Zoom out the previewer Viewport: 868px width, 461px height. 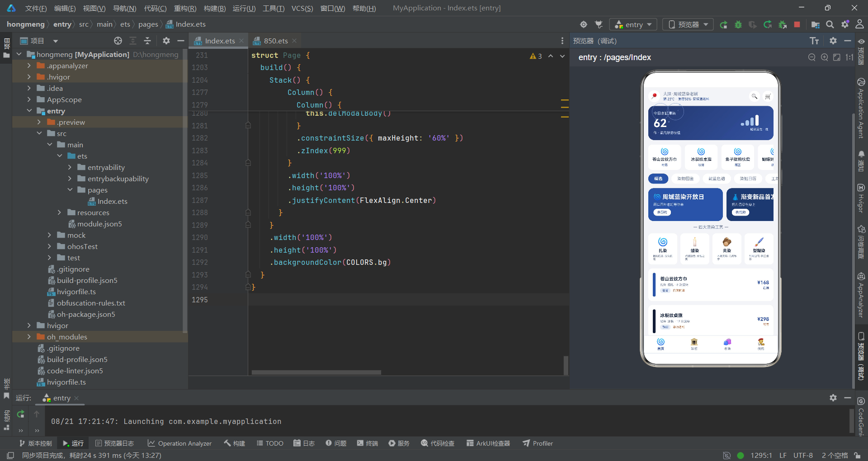tap(812, 57)
